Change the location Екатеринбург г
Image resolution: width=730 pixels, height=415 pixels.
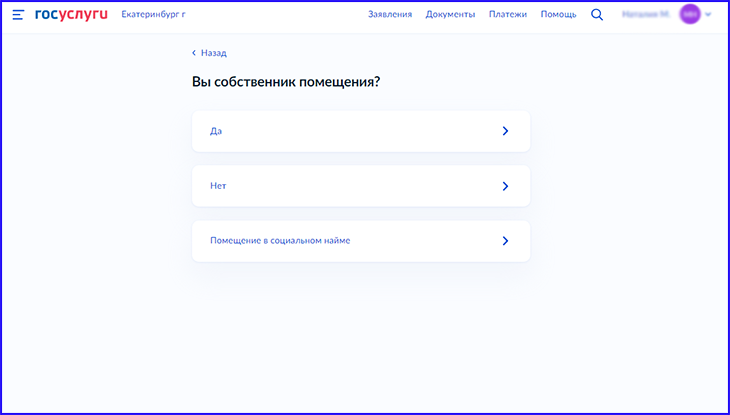point(153,15)
